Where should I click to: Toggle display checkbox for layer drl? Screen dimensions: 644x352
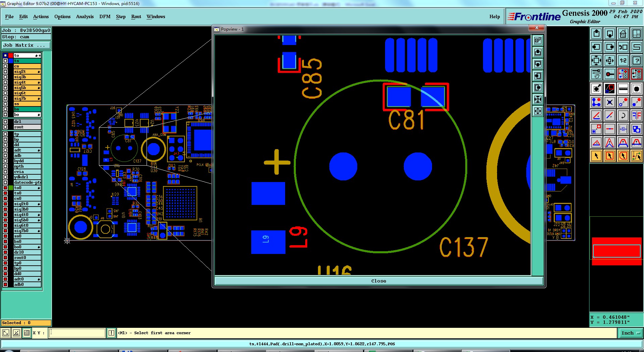click(x=5, y=122)
